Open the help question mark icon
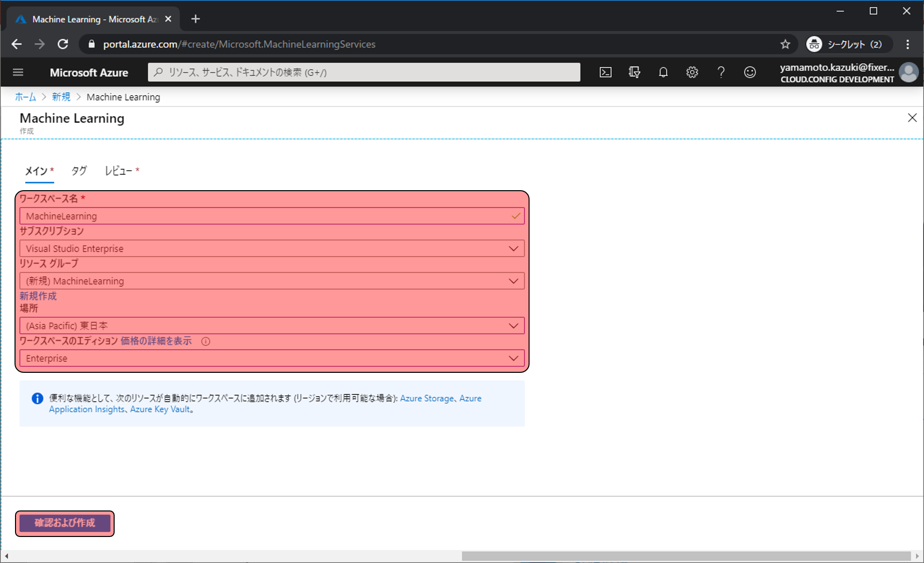 pyautogui.click(x=721, y=73)
